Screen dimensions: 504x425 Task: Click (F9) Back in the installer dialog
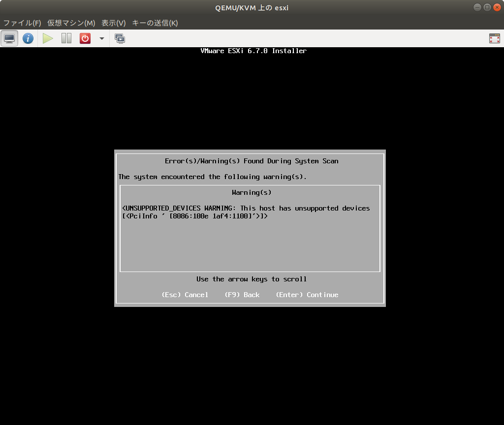click(242, 295)
